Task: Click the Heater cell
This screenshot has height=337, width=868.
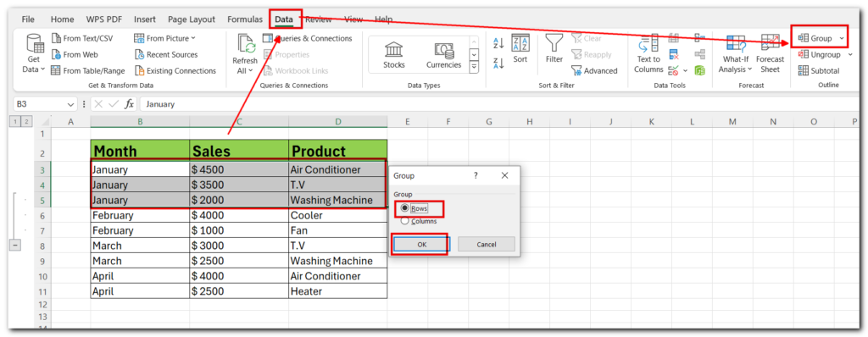Action: [337, 291]
